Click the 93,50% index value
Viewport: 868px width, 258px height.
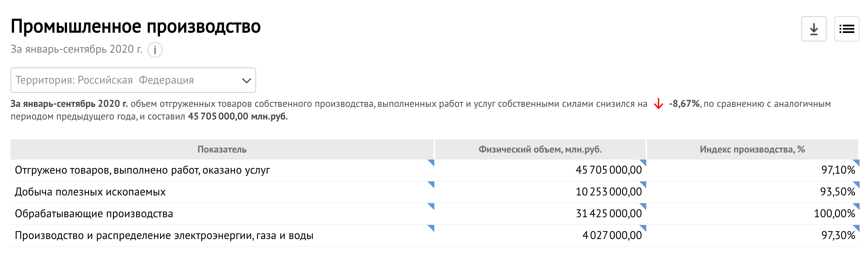(x=838, y=192)
